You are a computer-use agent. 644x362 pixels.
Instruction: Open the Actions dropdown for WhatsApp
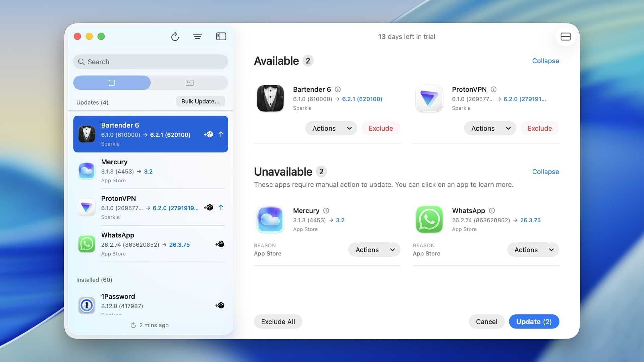533,250
